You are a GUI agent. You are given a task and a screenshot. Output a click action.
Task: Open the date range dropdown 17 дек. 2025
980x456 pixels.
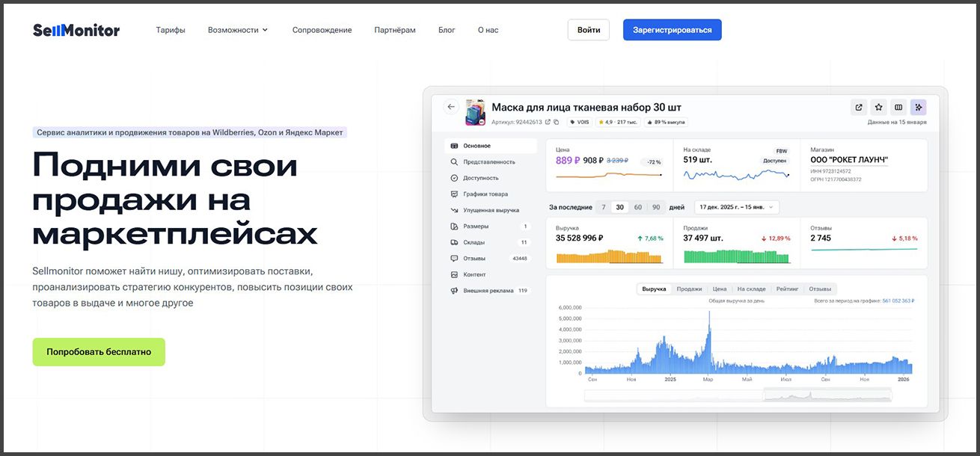pos(737,207)
